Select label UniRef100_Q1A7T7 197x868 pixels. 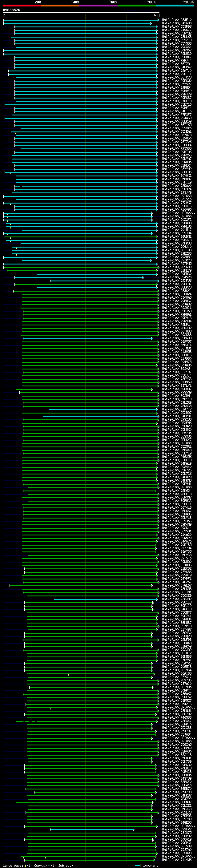tap(177, 410)
